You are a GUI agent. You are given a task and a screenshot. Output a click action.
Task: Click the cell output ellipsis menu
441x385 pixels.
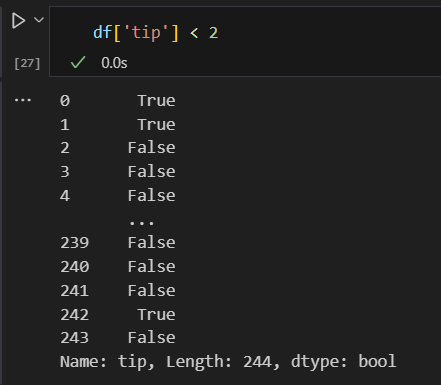click(23, 100)
